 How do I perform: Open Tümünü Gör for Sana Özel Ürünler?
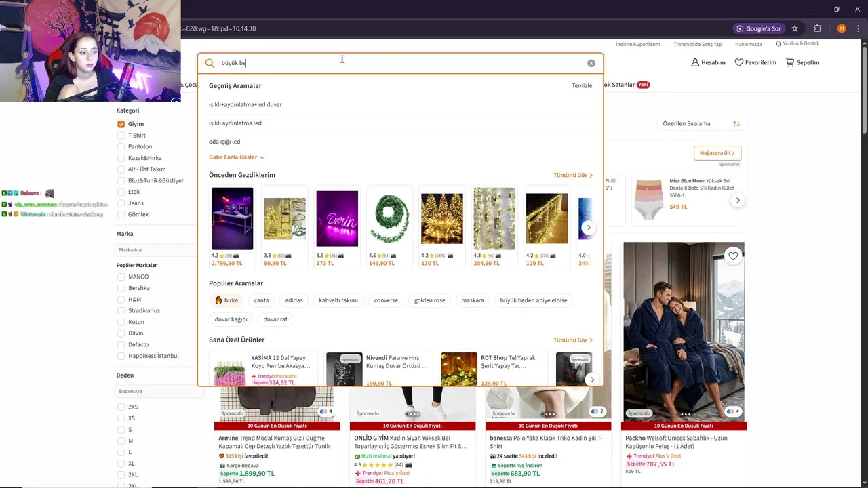573,340
